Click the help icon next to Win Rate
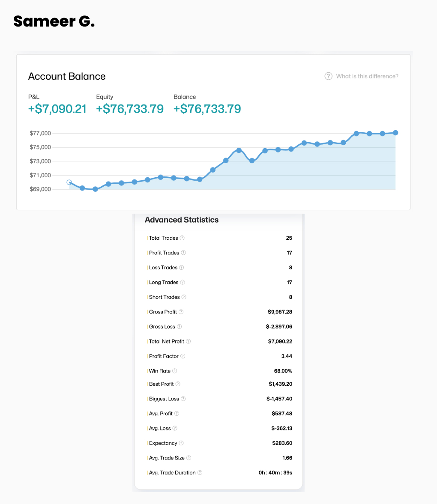 tap(175, 371)
